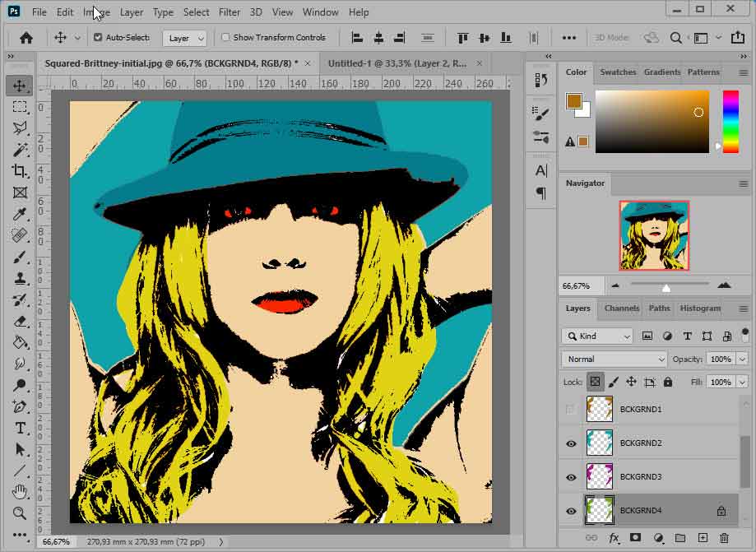Open the Fill slider dropdown arrow
The width and height of the screenshot is (756, 552).
tap(742, 383)
